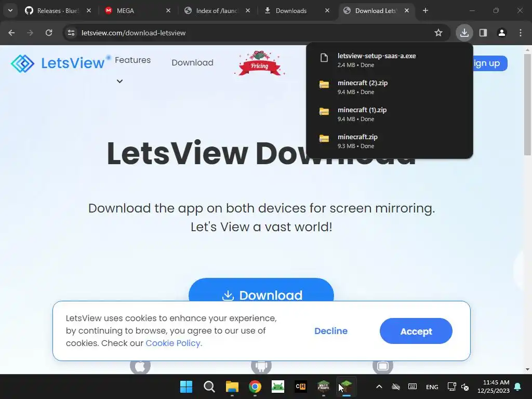Open minecraft (2).zip in downloads list
This screenshot has height=399, width=532.
390,87
